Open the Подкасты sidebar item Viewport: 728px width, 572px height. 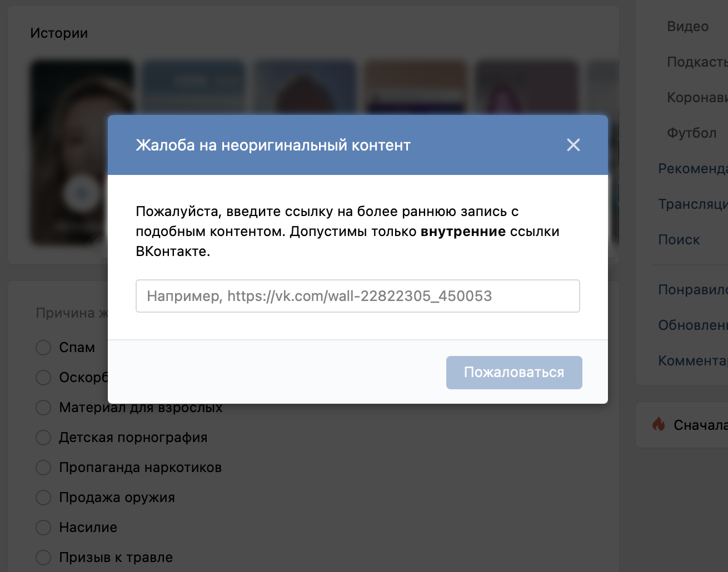[697, 62]
